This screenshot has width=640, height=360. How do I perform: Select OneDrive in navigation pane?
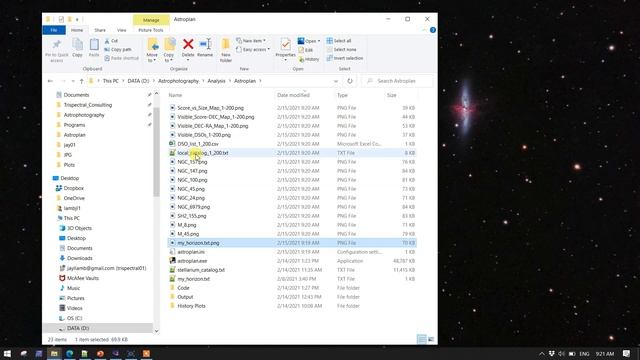click(74, 198)
